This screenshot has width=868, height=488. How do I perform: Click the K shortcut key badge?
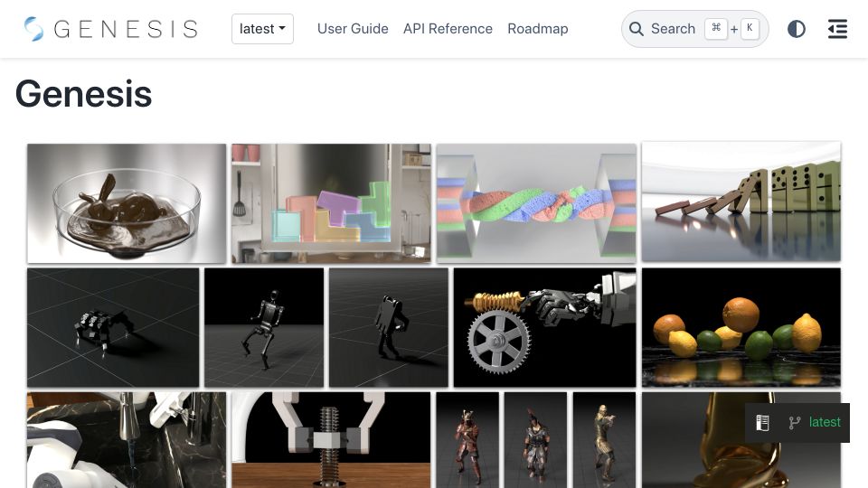coord(750,28)
